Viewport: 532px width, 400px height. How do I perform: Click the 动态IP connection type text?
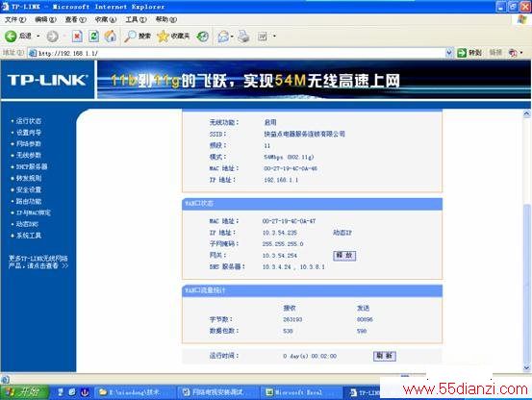342,233
